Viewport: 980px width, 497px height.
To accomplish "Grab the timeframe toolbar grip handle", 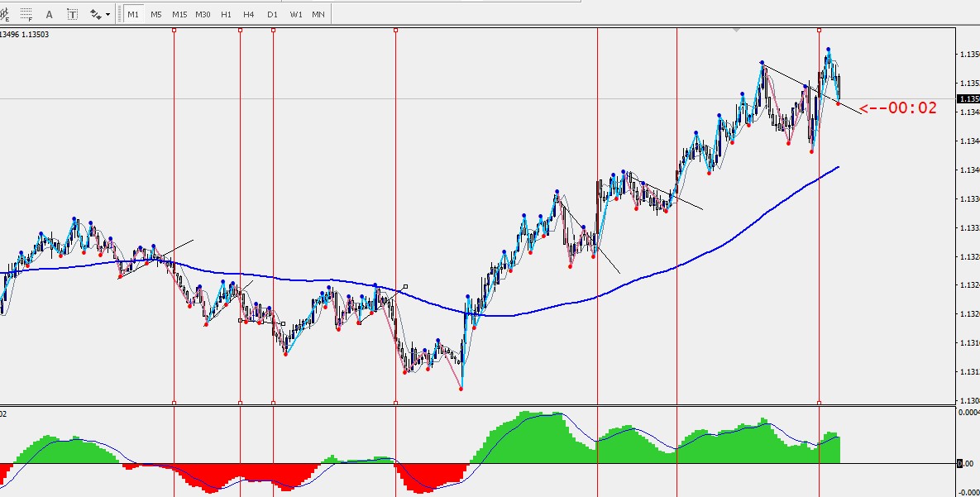I will pyautogui.click(x=119, y=14).
